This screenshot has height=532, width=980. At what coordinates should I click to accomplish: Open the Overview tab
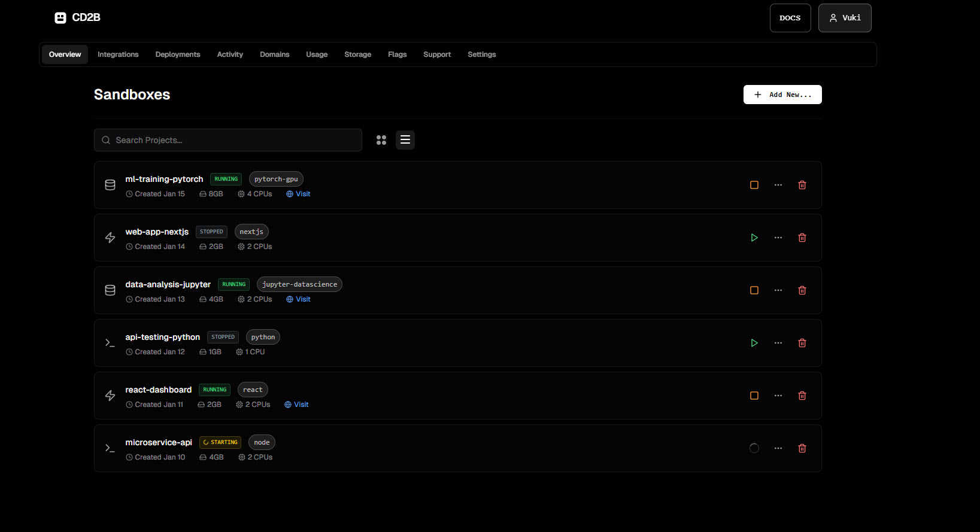point(65,54)
